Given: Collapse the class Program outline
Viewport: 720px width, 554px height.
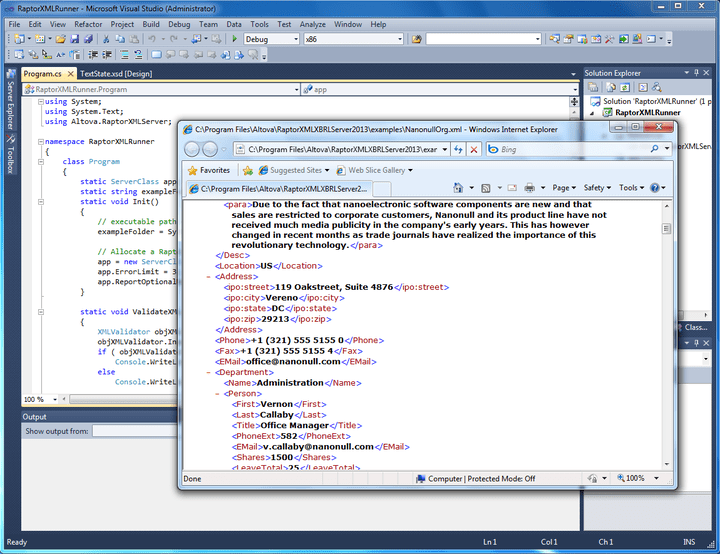Looking at the screenshot, I should click(x=41, y=162).
